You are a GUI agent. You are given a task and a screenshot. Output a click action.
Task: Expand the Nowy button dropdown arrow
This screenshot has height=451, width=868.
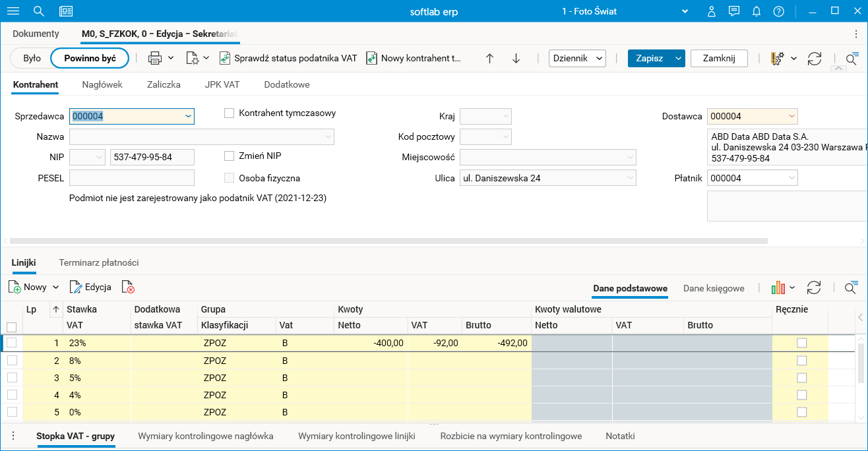tap(56, 287)
